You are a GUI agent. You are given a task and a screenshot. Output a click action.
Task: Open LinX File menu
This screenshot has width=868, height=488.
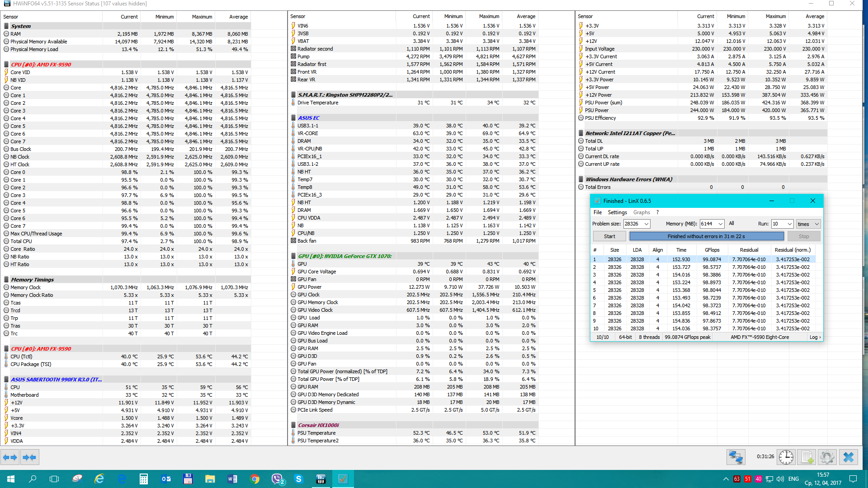(597, 212)
